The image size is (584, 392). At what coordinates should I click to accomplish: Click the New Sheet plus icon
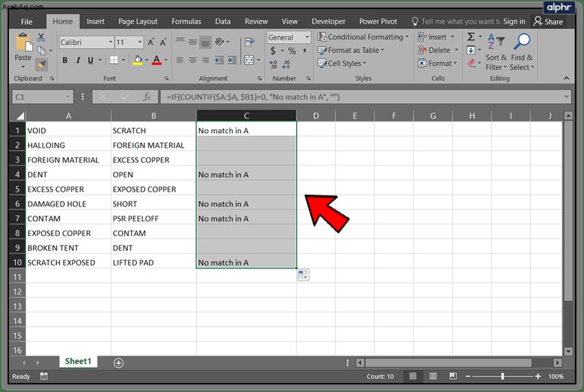118,363
